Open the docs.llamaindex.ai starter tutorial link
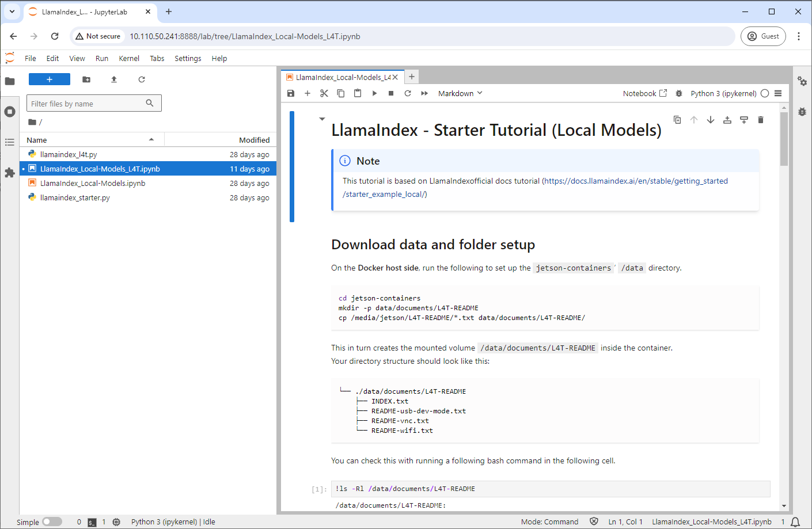 pos(535,188)
